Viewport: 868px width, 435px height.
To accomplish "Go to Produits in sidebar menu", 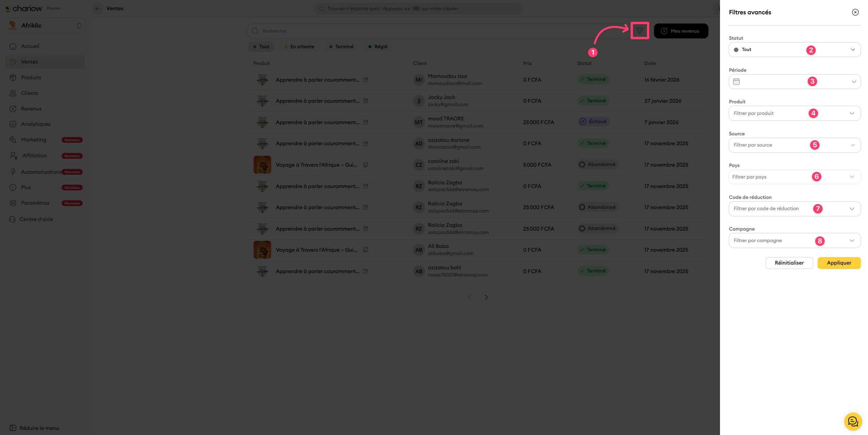I will click(x=31, y=78).
